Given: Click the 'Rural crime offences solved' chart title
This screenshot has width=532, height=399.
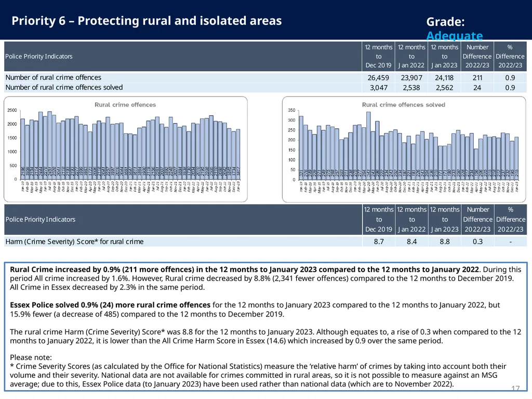Looking at the screenshot, I should click(403, 105).
